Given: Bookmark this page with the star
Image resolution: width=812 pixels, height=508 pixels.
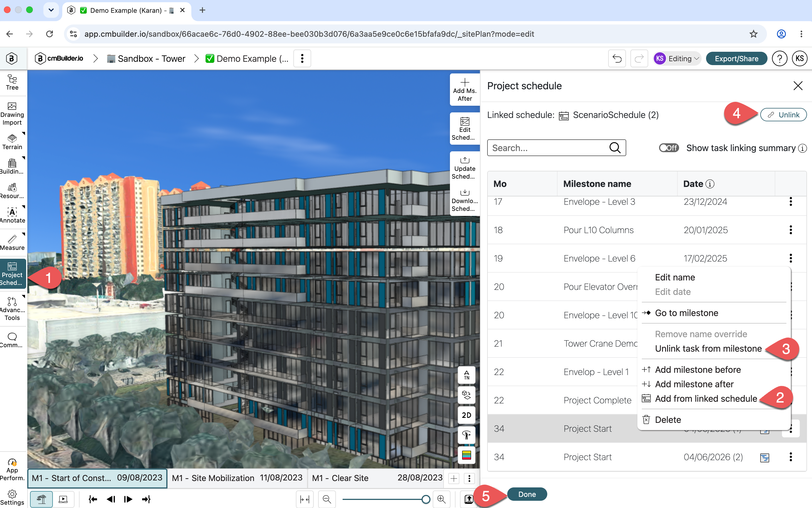Looking at the screenshot, I should (754, 34).
